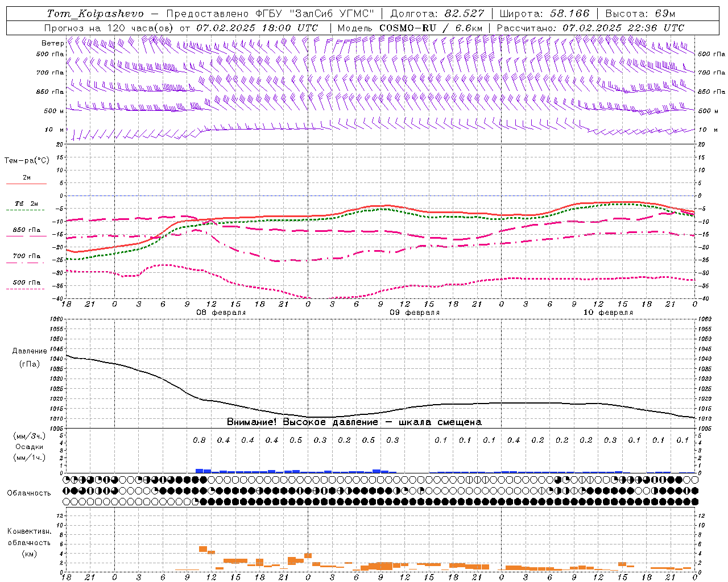Screen dimensions: 728x582
Task: Click the tallest orange convective cloud bar
Action: 203,548
